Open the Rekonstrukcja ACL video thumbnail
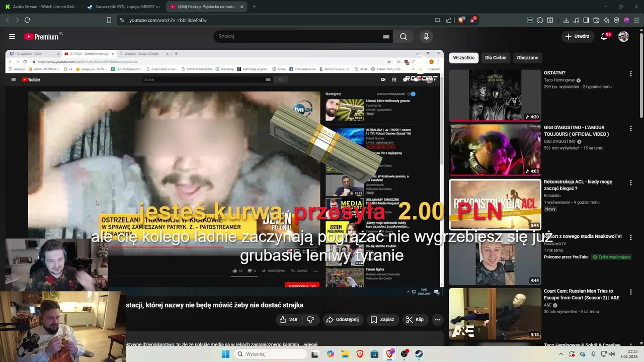644x362 pixels. (495, 205)
